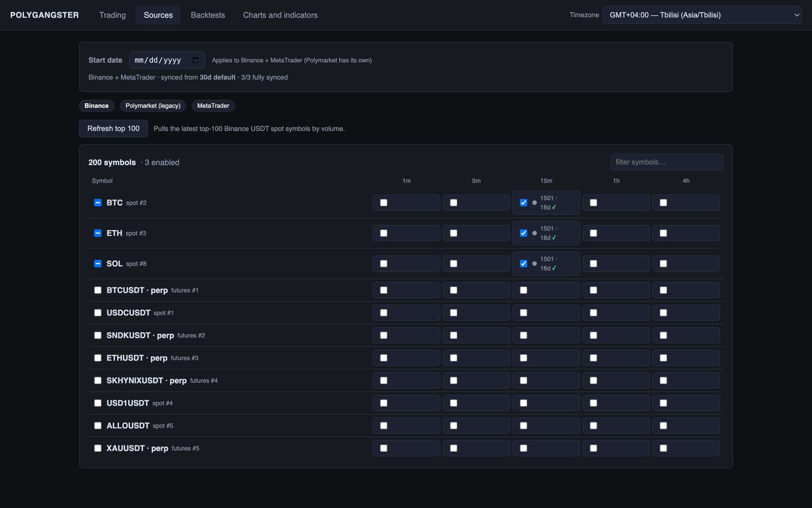Enable BTCUSDT perp 15m checkbox
Image resolution: width=812 pixels, height=508 pixels.
coord(524,290)
